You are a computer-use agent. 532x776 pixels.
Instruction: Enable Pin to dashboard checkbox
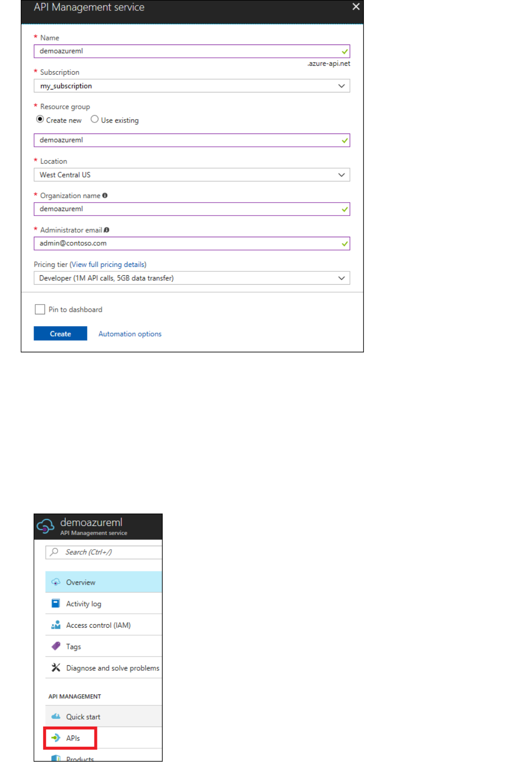point(40,309)
